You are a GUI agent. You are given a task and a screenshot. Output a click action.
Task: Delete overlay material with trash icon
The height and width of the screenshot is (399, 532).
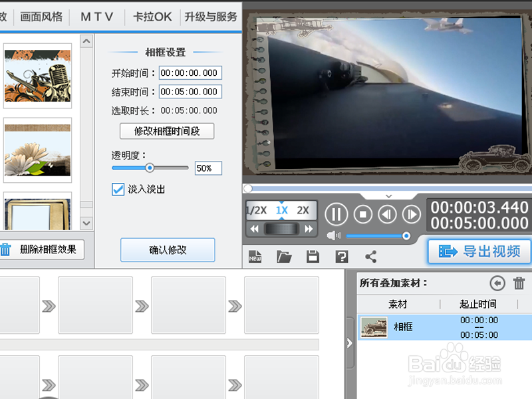tap(519, 283)
